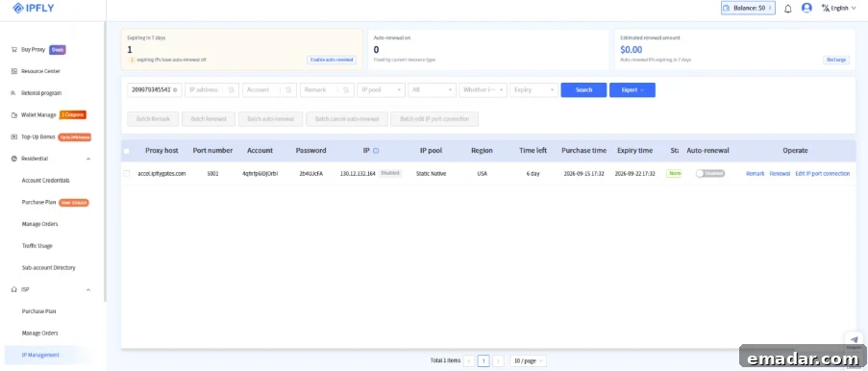
Task: Click the Telegram contact icon
Action: [x=855, y=340]
